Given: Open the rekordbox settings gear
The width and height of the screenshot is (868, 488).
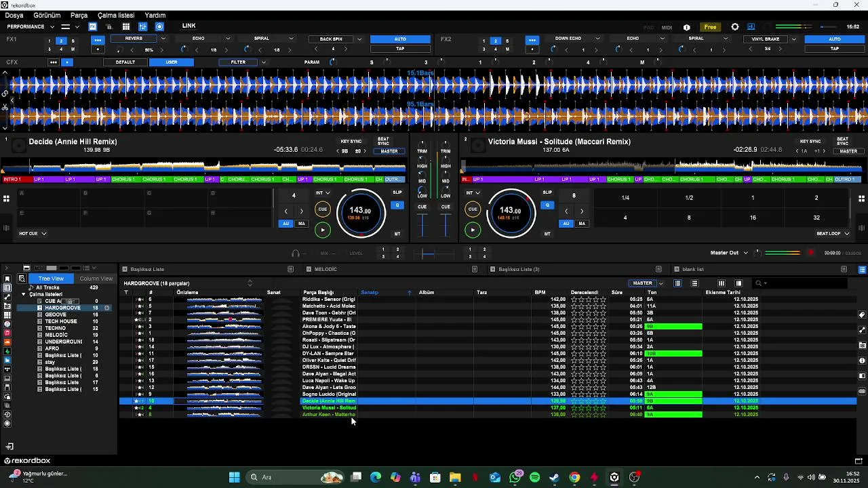Looking at the screenshot, I should tap(735, 27).
